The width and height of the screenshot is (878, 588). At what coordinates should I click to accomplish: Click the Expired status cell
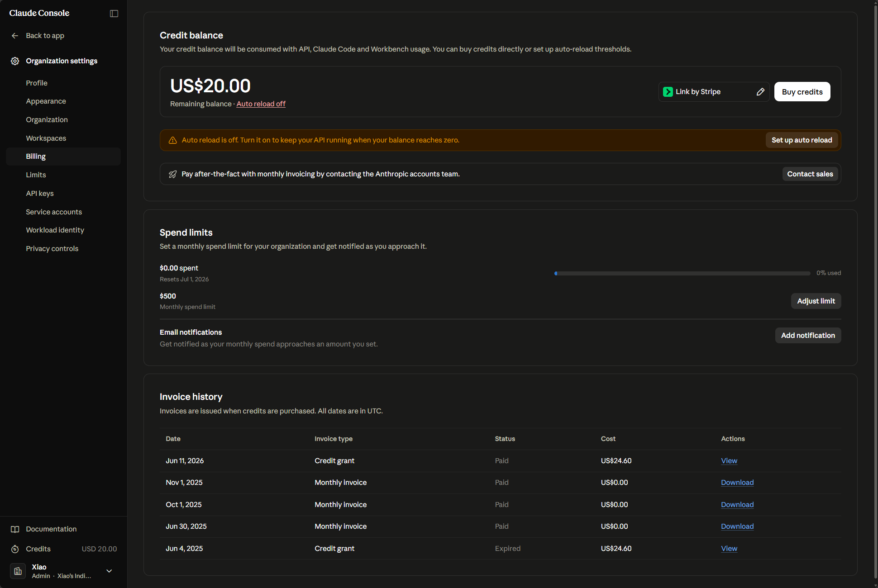click(x=508, y=549)
